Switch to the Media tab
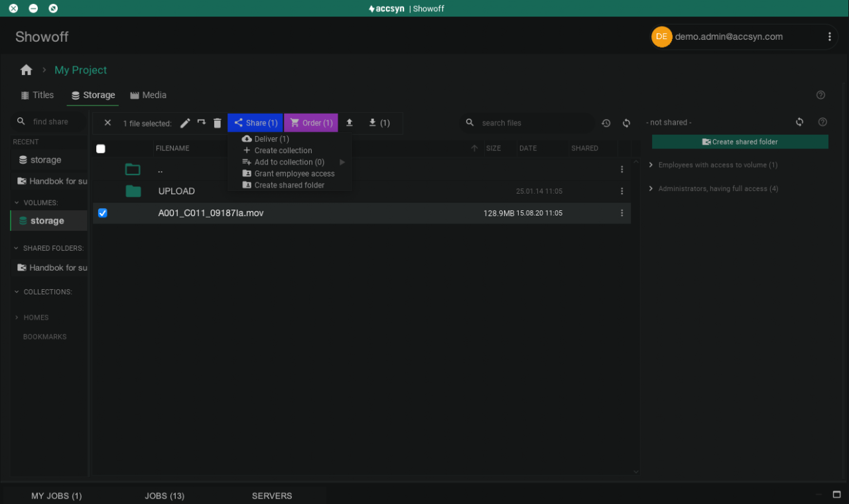The width and height of the screenshot is (849, 504). point(148,95)
